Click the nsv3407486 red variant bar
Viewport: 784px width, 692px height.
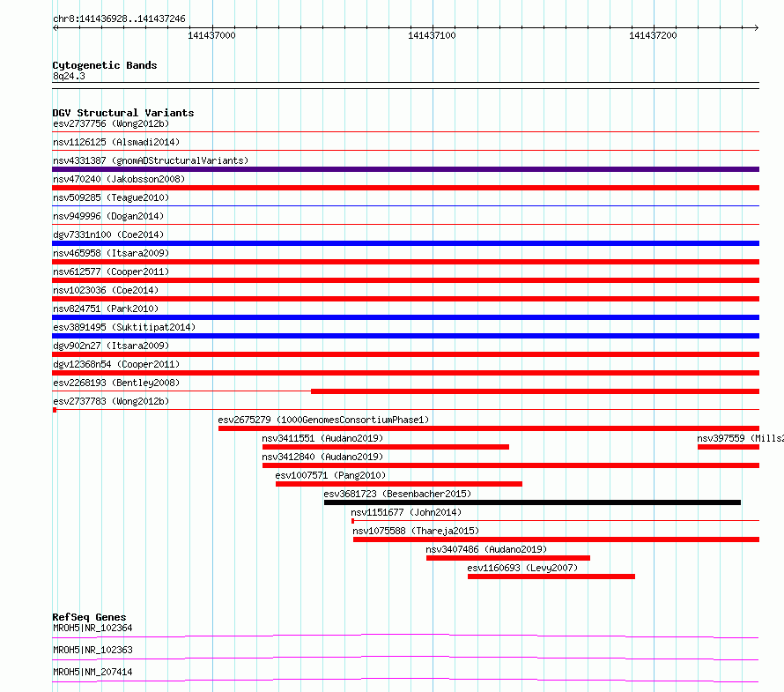click(508, 558)
